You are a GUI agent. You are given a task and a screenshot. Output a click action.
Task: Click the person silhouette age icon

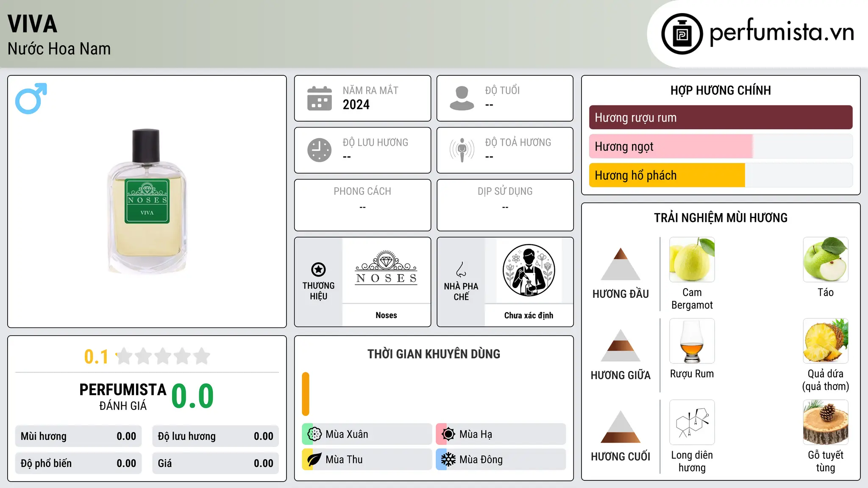(462, 98)
